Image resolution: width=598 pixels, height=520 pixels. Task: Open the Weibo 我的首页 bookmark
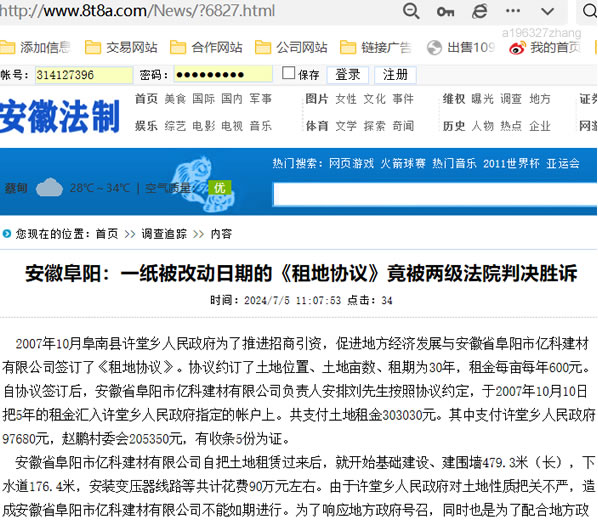point(545,47)
